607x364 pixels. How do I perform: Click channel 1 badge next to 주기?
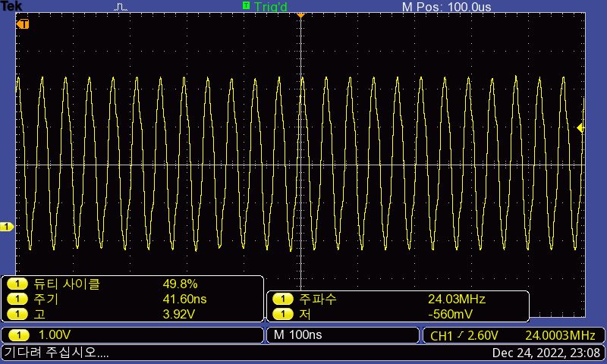click(17, 299)
